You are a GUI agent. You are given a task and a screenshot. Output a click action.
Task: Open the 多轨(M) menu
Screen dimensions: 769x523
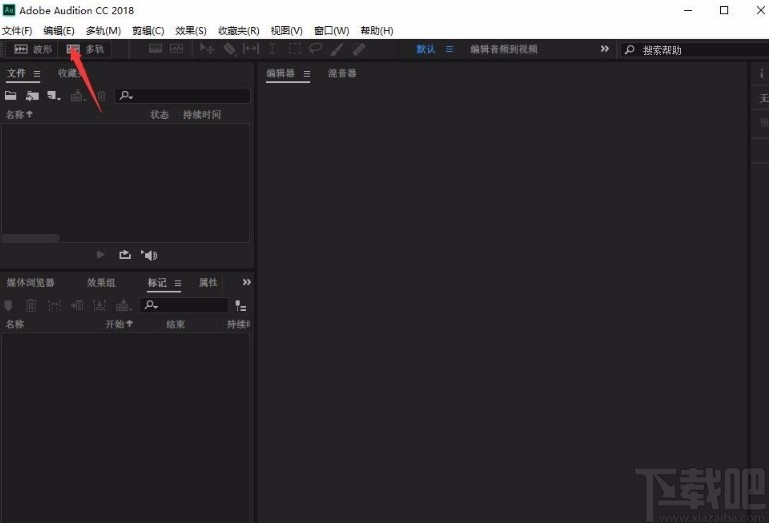(x=103, y=31)
